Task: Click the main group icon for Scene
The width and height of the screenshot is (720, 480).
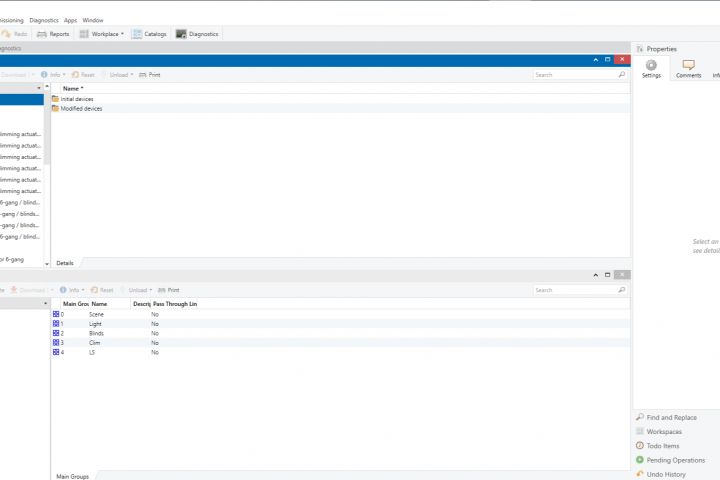Action: pos(56,314)
